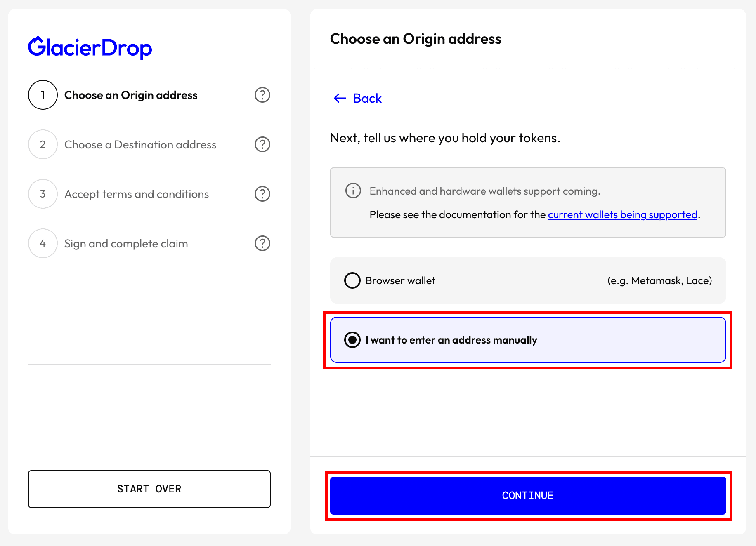This screenshot has width=756, height=546.
Task: Select the Browser wallet radio button
Action: point(352,280)
